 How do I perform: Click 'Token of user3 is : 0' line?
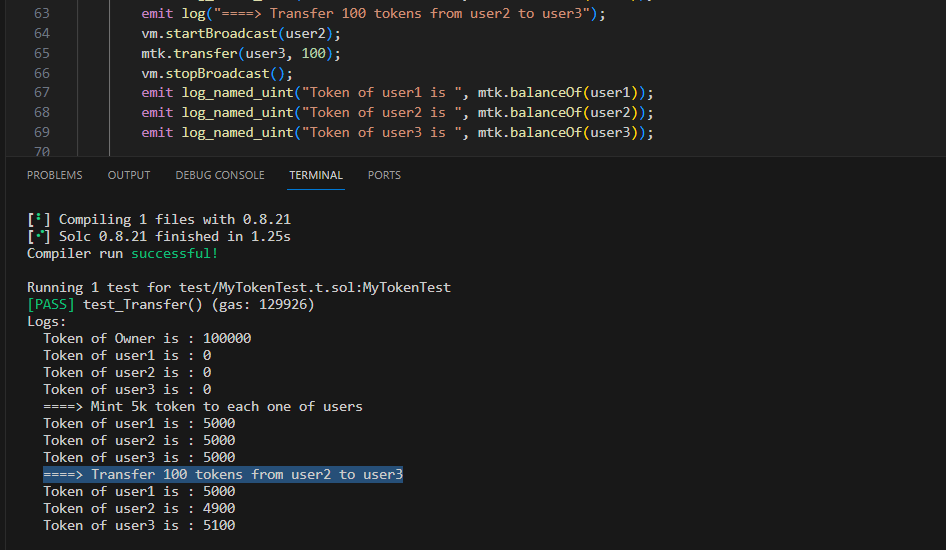[x=127, y=389]
